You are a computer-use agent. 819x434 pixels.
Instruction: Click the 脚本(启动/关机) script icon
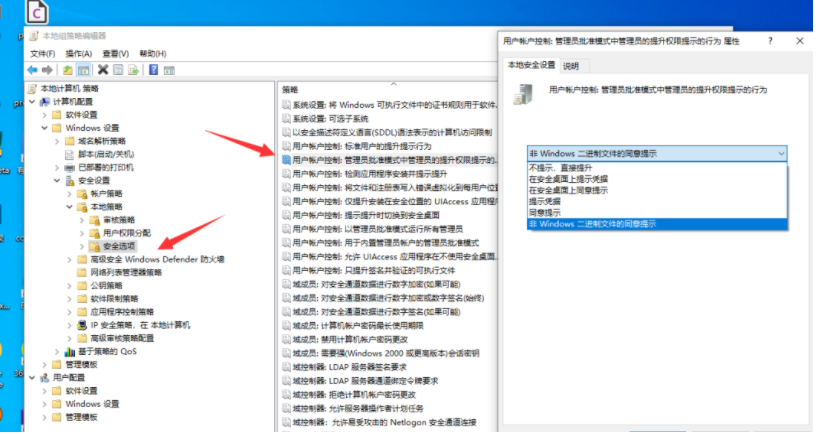[69, 155]
